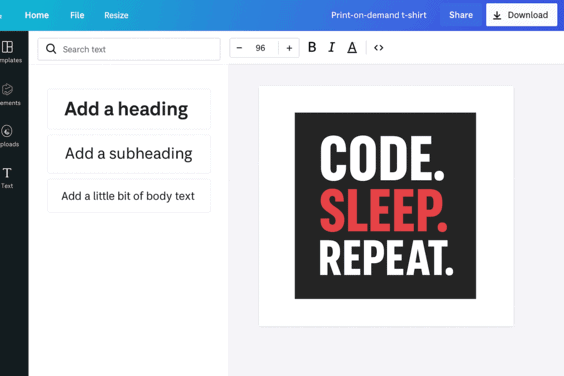Click the Download button
The height and width of the screenshot is (376, 564).
[x=521, y=15]
